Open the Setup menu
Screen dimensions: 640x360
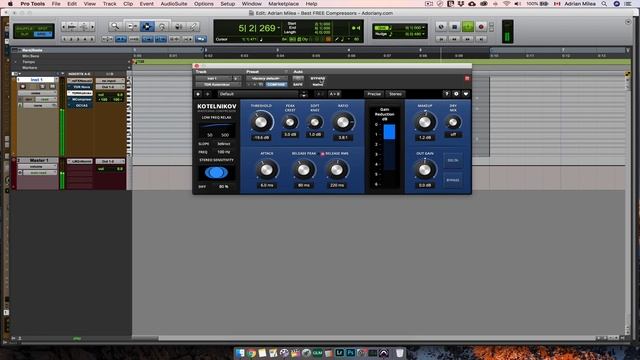click(228, 4)
